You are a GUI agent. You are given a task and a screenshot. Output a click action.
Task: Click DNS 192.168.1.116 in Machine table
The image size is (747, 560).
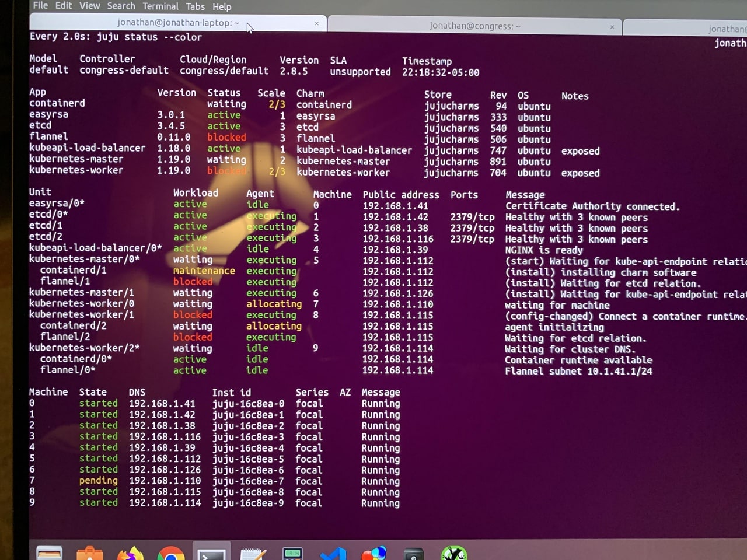[165, 436]
